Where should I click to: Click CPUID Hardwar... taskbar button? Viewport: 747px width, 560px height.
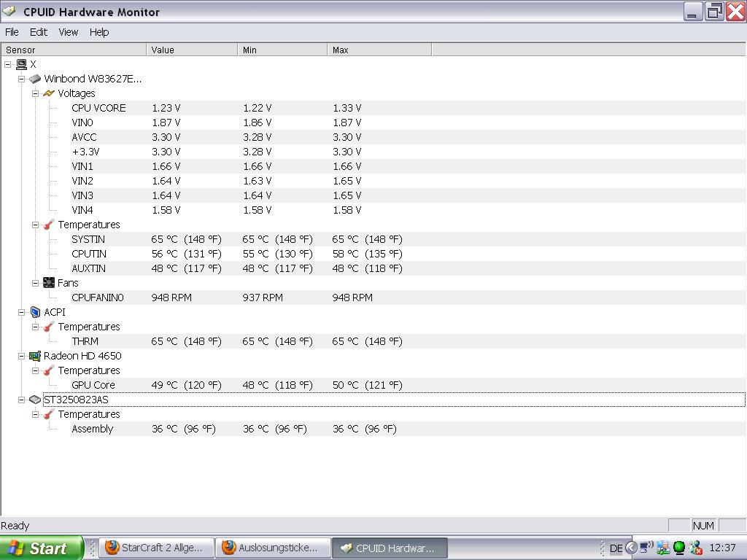[x=390, y=548]
